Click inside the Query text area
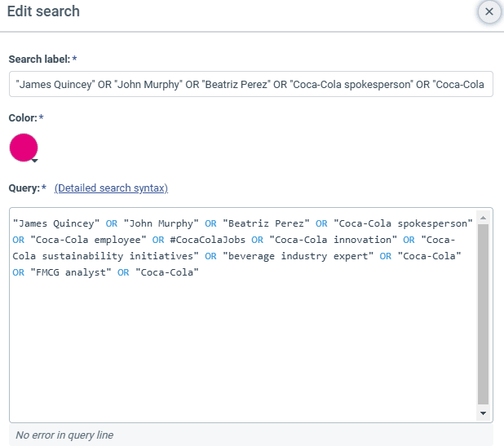Viewport: 504px width, 446px height. pos(243,315)
